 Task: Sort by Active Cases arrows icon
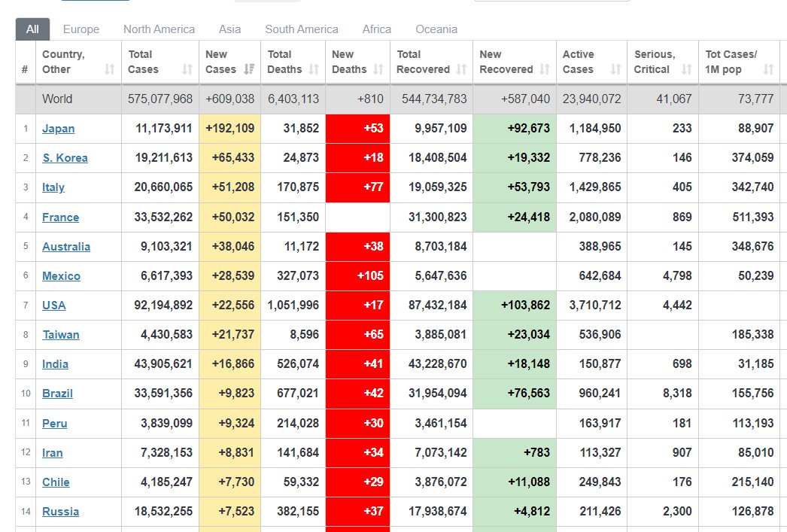click(616, 69)
